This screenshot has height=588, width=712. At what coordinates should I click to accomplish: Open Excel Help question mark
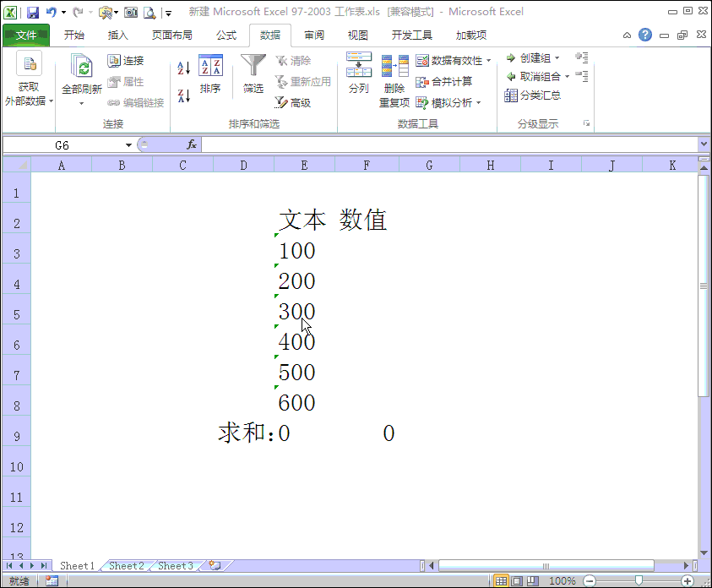644,35
